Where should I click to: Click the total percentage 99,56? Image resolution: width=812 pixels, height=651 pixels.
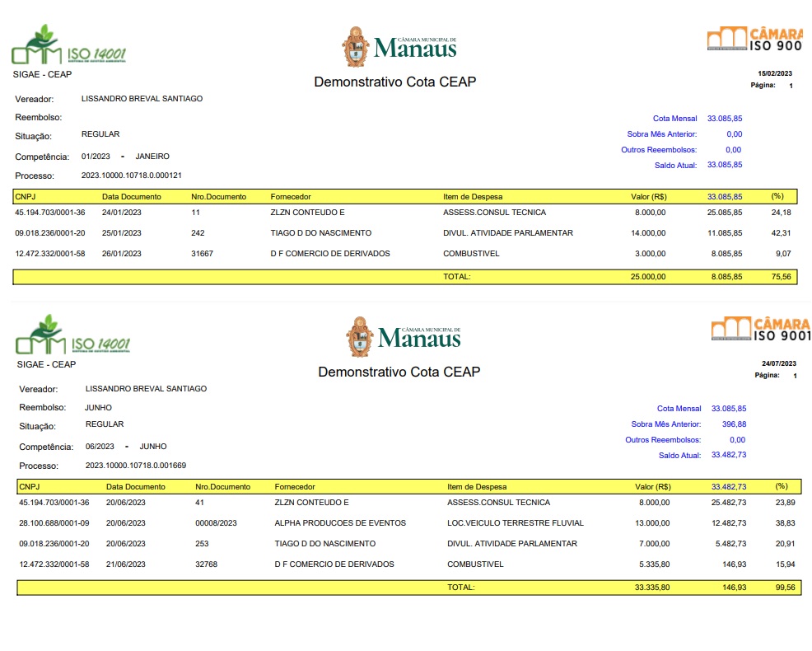click(785, 588)
